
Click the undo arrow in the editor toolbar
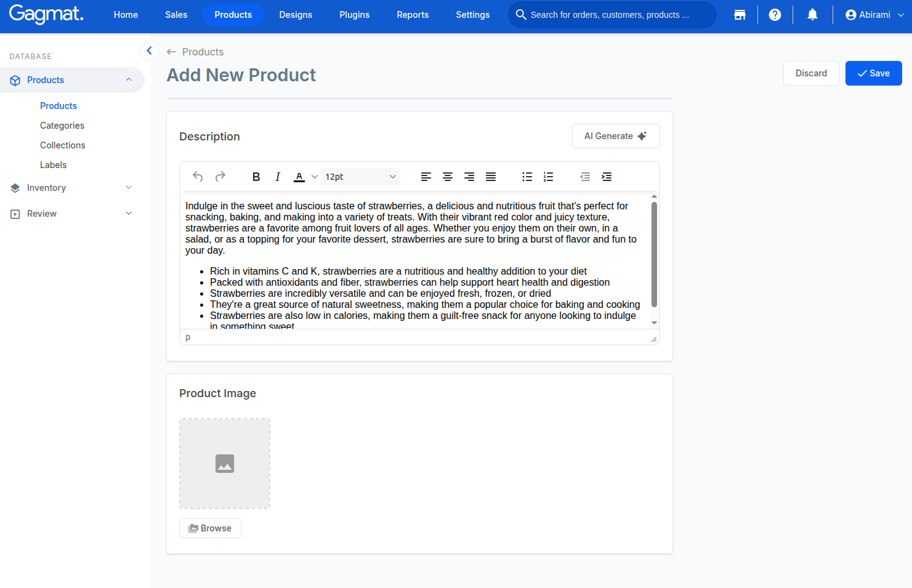(198, 177)
